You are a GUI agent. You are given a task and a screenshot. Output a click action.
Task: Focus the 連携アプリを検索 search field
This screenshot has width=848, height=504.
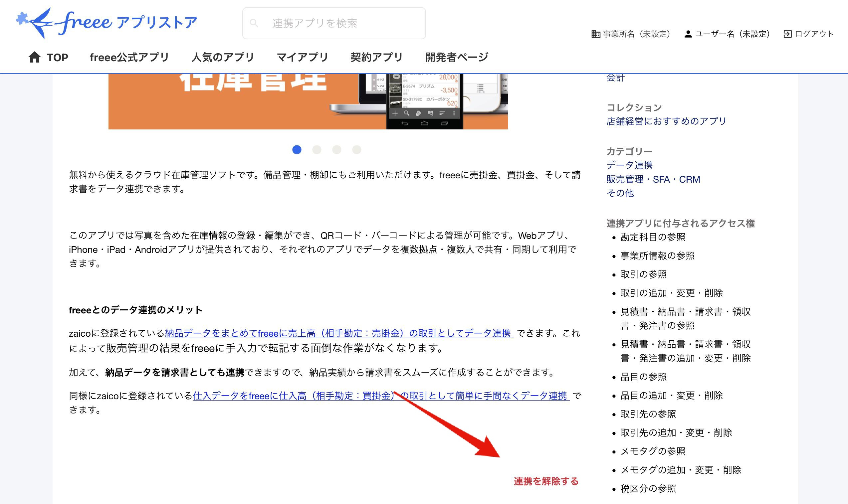tap(334, 23)
